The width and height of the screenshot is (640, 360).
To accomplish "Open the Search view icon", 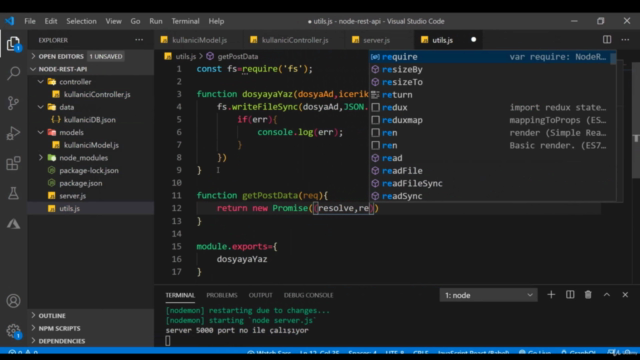I will click(x=13, y=73).
